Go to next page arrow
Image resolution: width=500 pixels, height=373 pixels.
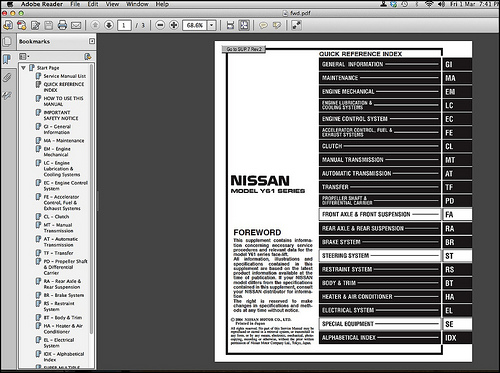109,25
